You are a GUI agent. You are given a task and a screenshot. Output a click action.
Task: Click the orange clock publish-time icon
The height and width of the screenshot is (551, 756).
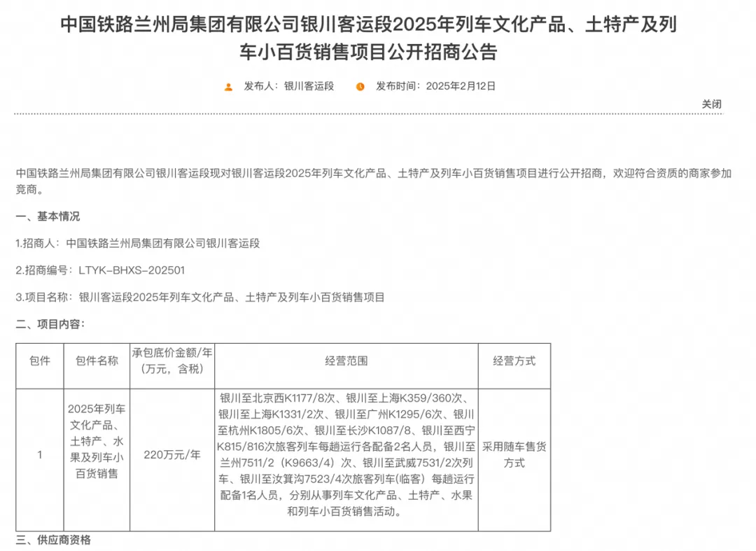point(360,87)
